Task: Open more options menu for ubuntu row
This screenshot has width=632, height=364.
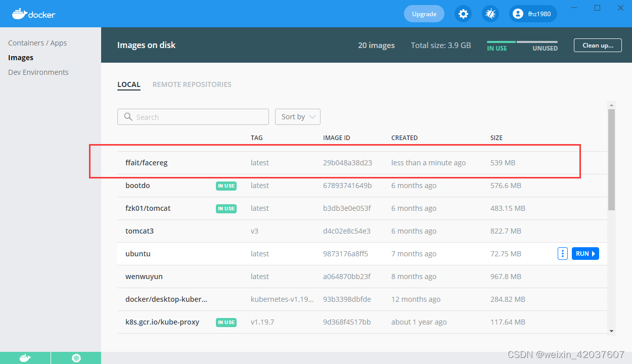Action: click(563, 254)
